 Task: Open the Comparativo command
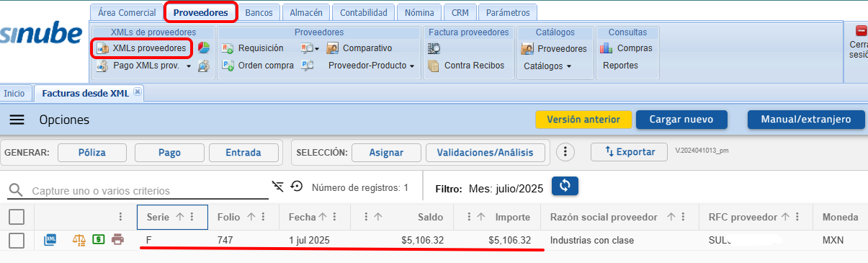[x=359, y=48]
